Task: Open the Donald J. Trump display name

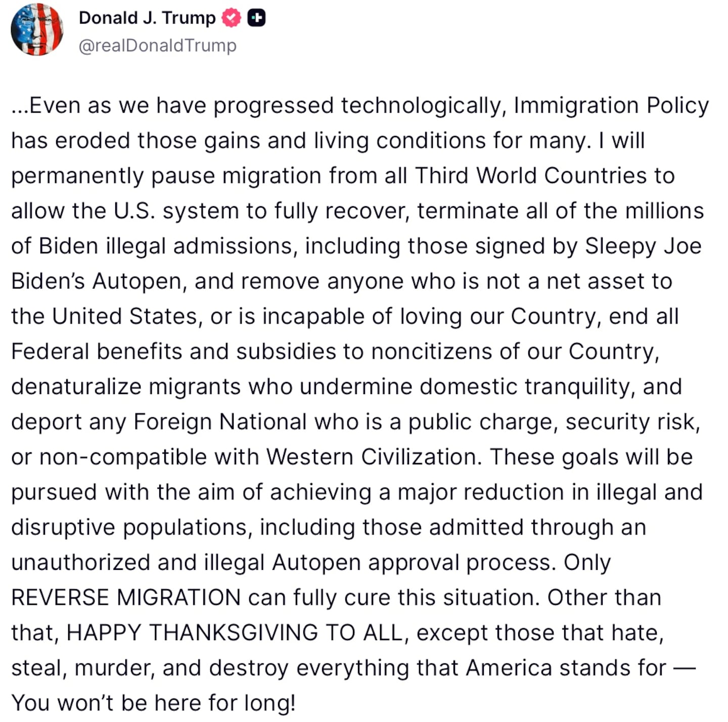Action: (147, 18)
